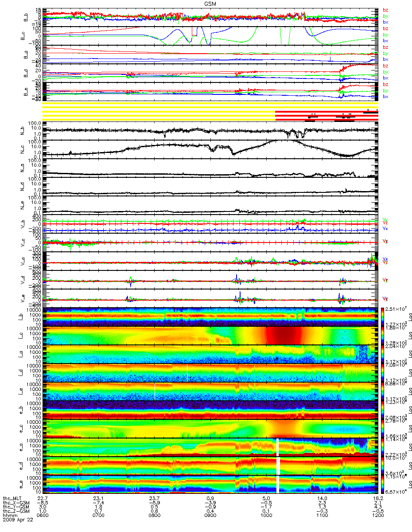Viewport: 412px width, 532px height.
Task: Click the V_c axis label
Action: point(22,242)
